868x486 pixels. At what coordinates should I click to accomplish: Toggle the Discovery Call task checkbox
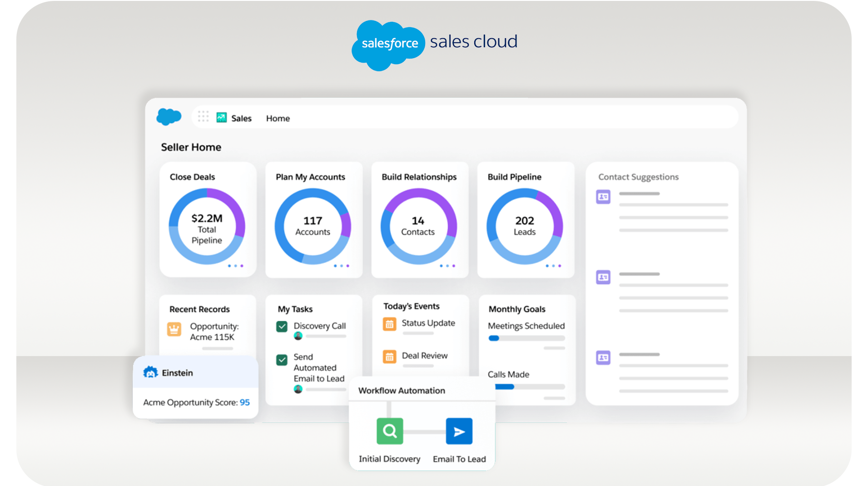click(x=282, y=326)
